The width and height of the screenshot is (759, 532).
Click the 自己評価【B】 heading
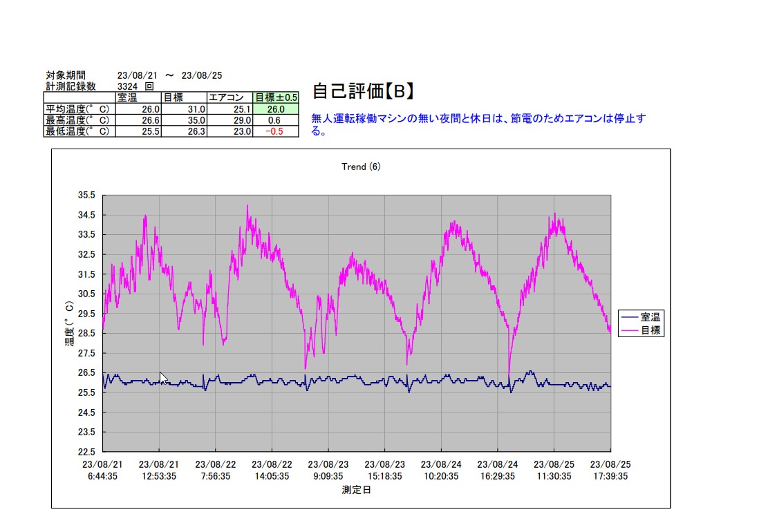coord(363,91)
